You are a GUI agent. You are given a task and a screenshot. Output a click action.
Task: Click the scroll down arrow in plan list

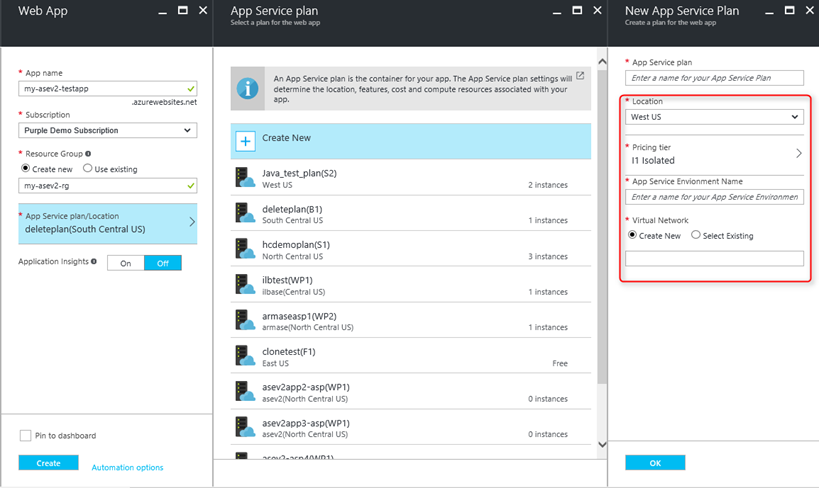tap(602, 445)
